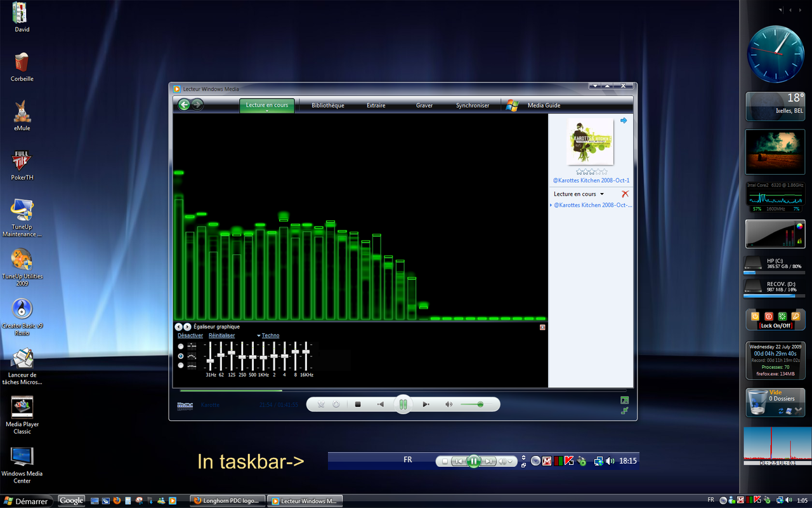Toggle repeat in the player controls
The width and height of the screenshot is (812, 508).
pyautogui.click(x=336, y=404)
